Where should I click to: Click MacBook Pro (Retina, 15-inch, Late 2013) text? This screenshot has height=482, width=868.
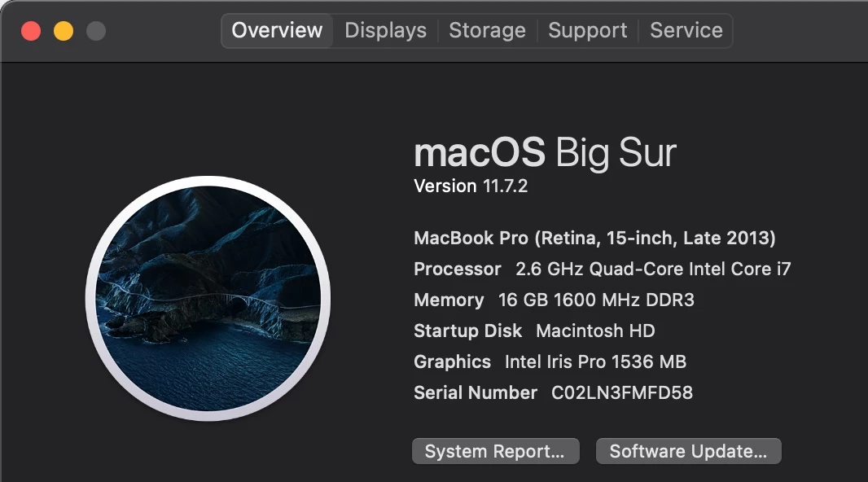tap(594, 238)
